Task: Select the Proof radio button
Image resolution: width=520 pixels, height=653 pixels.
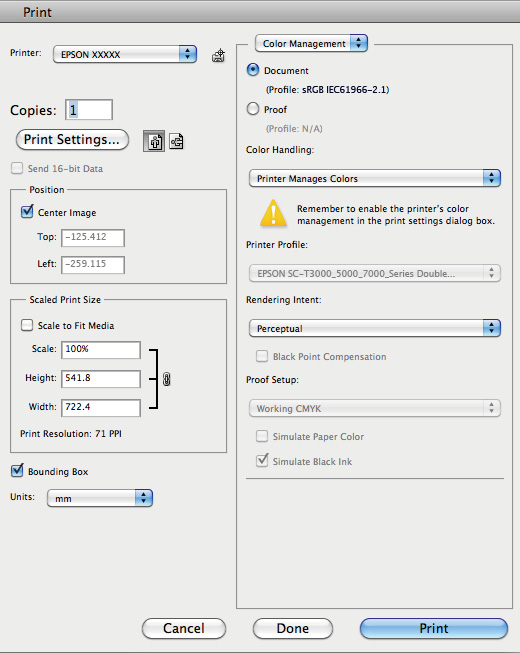Action: coord(253,109)
